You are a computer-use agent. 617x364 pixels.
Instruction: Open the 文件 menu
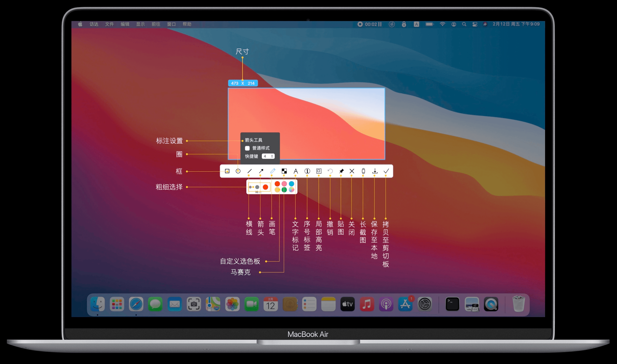109,24
